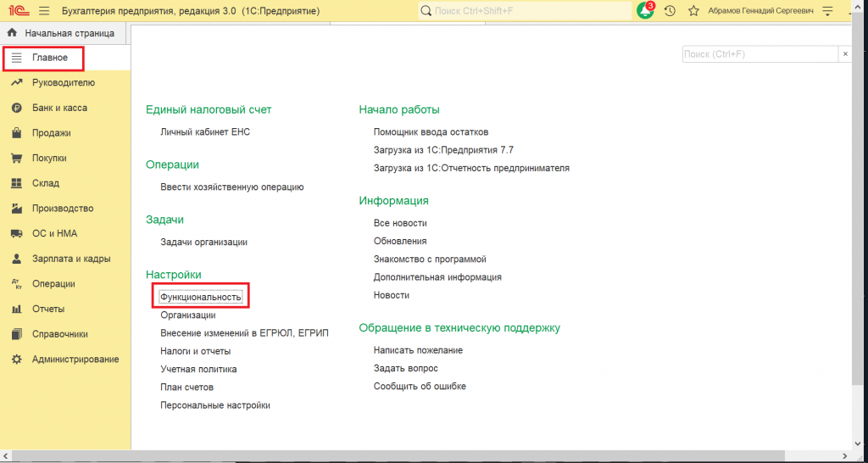Open the Руководителю section
The image size is (868, 463).
tap(64, 83)
